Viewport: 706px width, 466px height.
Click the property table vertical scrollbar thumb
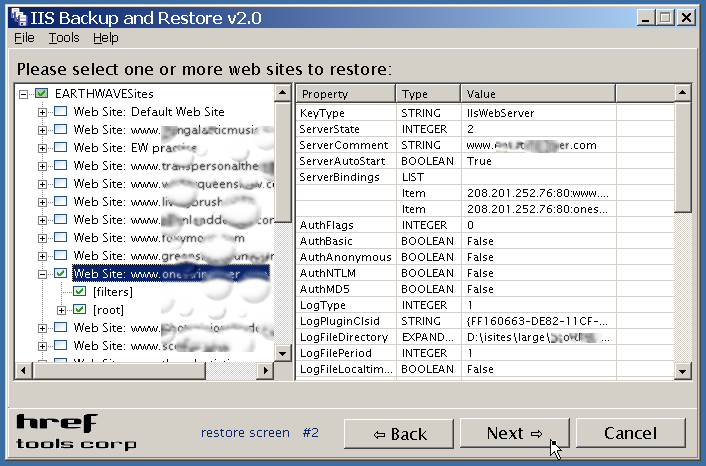pyautogui.click(x=683, y=157)
